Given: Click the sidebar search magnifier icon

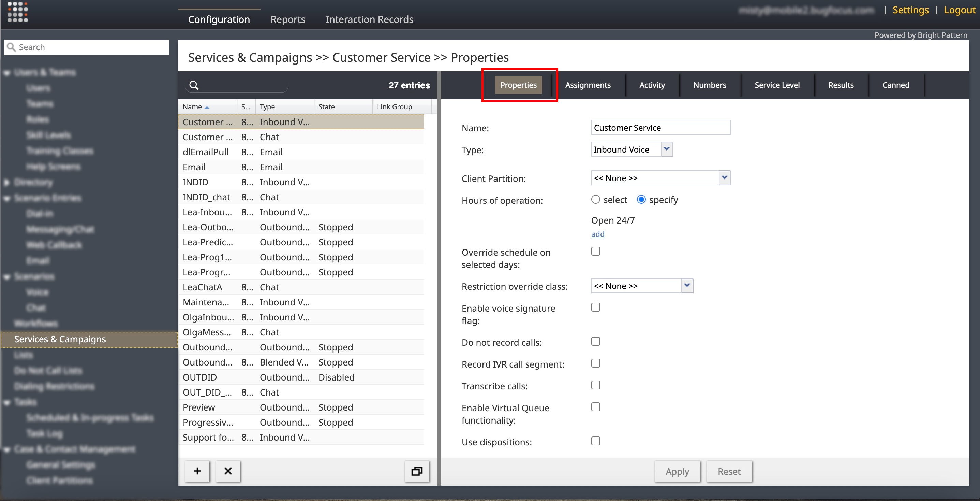Looking at the screenshot, I should point(11,47).
